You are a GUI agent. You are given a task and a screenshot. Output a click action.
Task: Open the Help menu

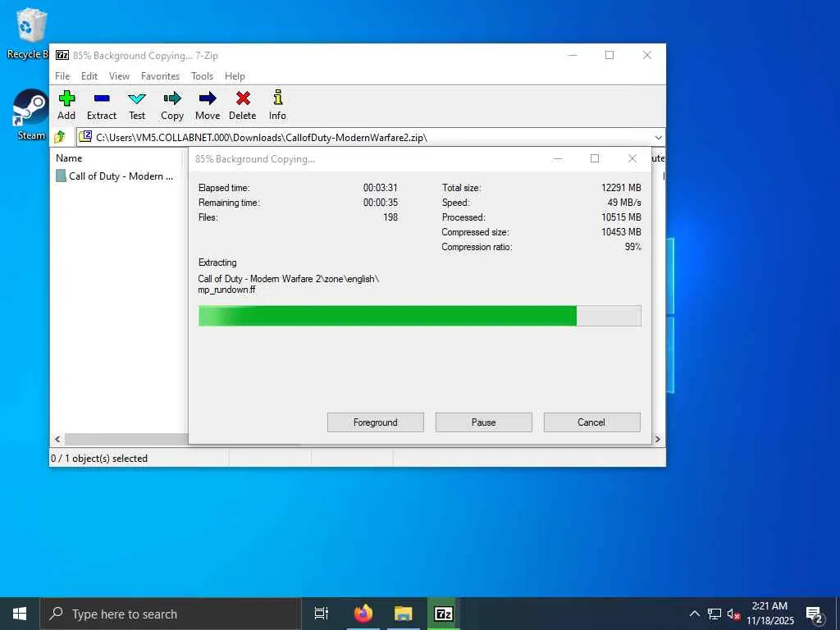tap(235, 76)
